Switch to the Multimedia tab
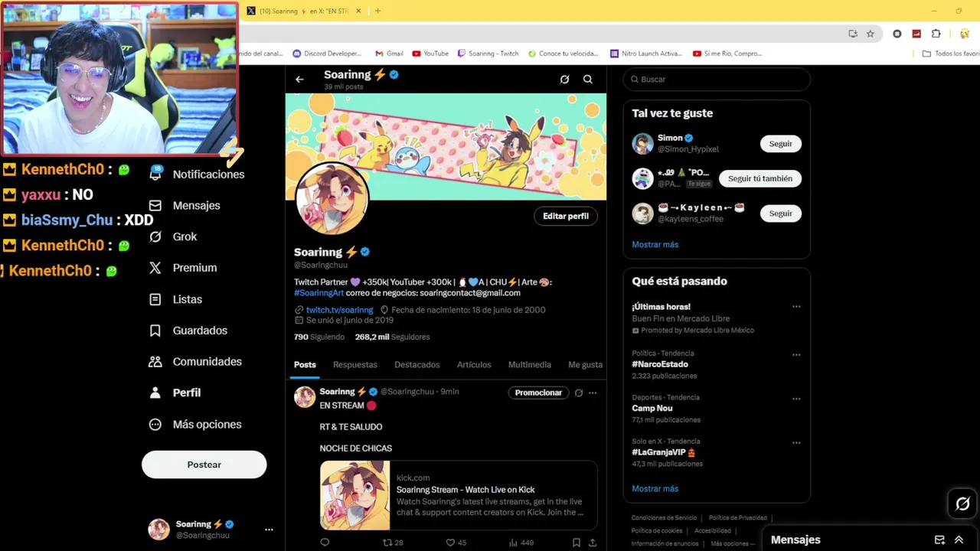The image size is (980, 551). pos(530,364)
